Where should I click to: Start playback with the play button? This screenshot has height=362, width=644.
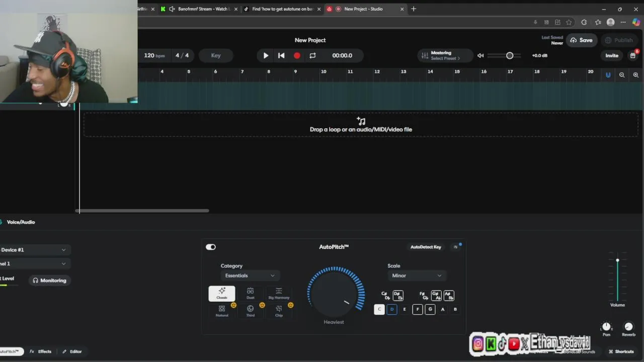(x=266, y=55)
